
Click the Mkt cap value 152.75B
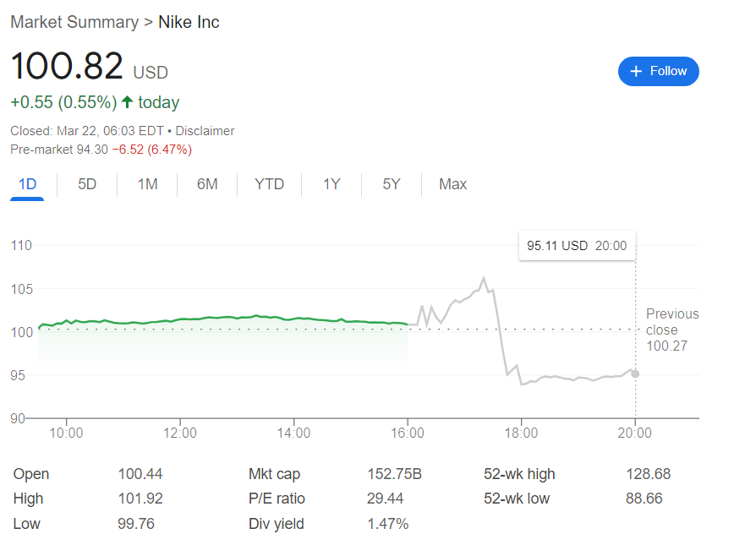coord(394,474)
